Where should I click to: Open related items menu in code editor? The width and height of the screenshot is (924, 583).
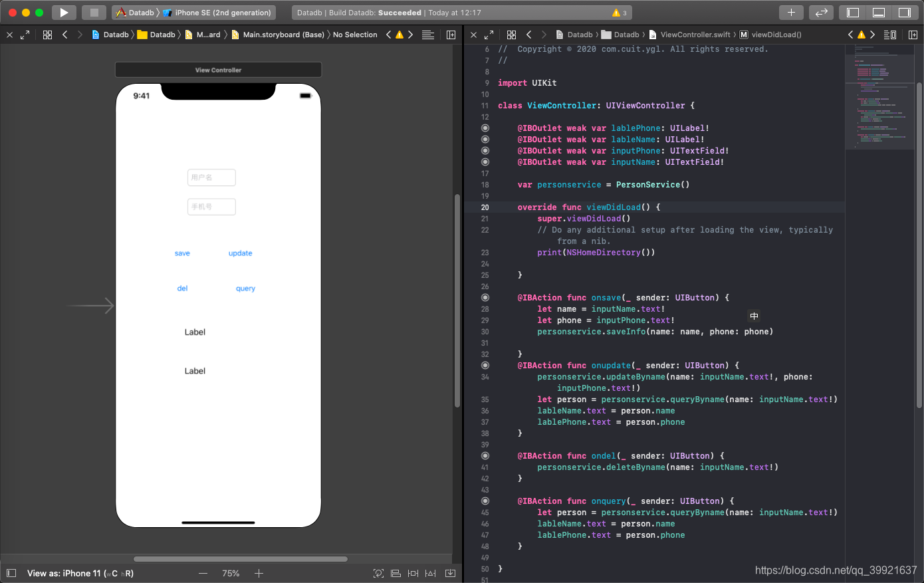pyautogui.click(x=511, y=35)
